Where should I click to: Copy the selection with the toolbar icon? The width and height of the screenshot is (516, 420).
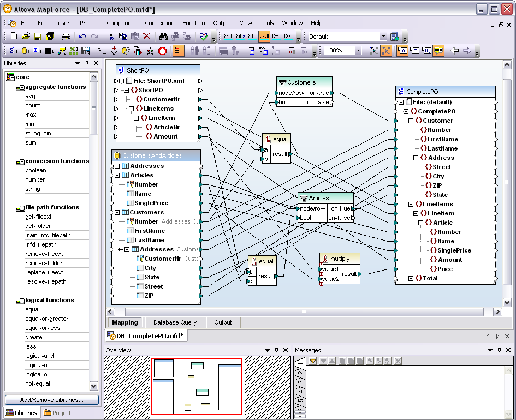coord(123,36)
